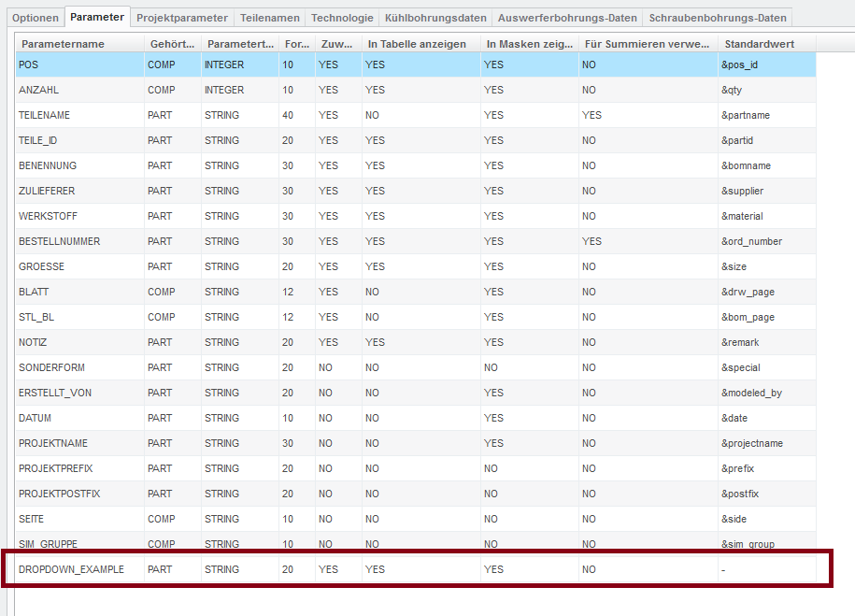Viewport: 855px width, 616px height.
Task: Open the Teilenamen tab
Action: point(270,18)
